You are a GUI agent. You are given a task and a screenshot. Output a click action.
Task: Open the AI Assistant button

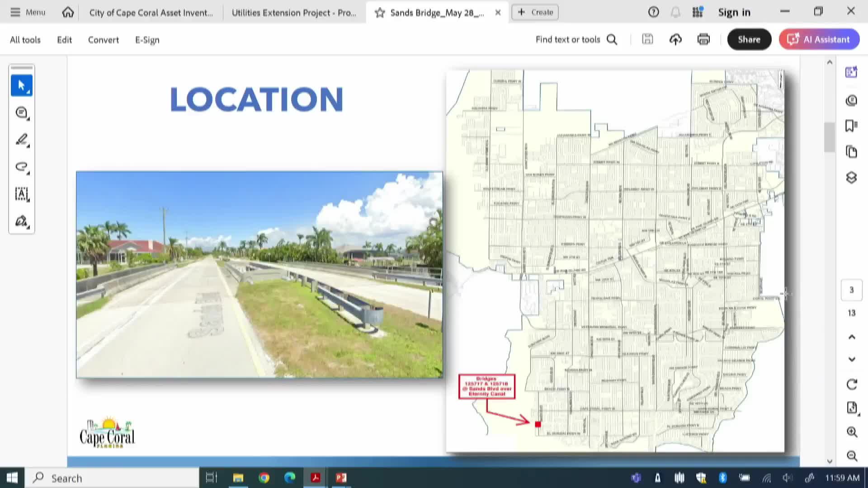(819, 39)
